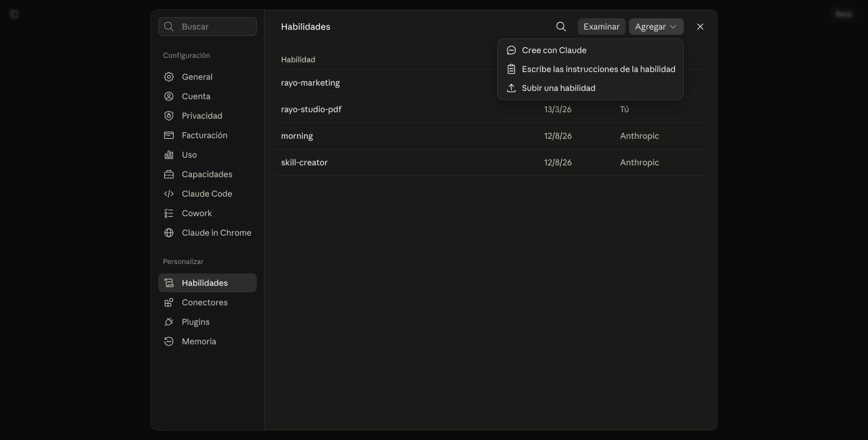
Task: Click the Tú author of rayo-studio-pdf
Action: [625, 109]
